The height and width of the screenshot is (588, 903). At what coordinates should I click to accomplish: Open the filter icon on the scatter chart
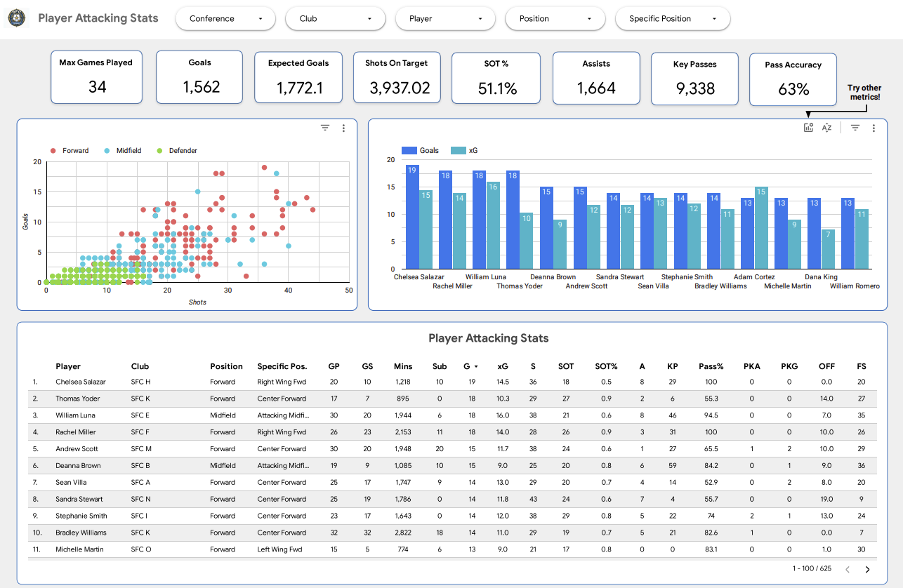pos(324,128)
